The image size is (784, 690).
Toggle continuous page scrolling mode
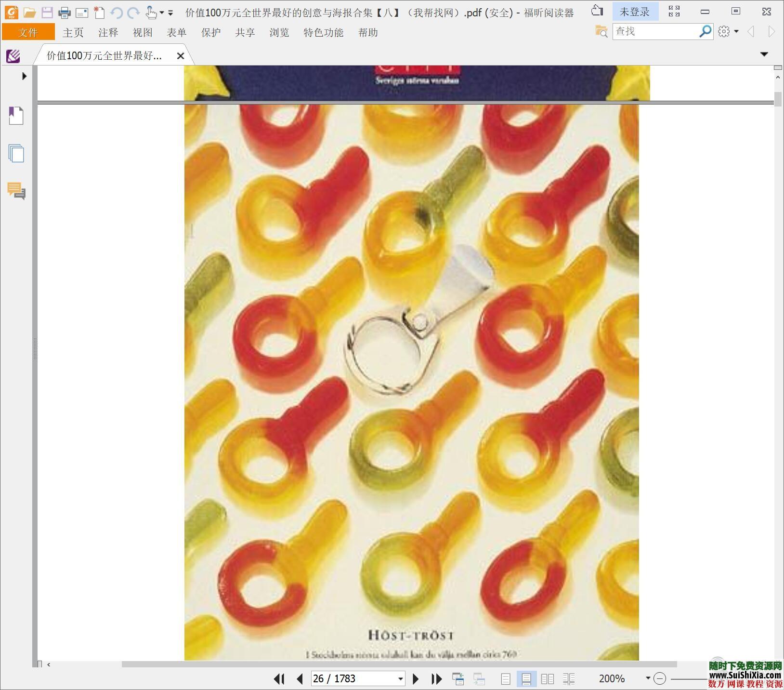[x=526, y=679]
